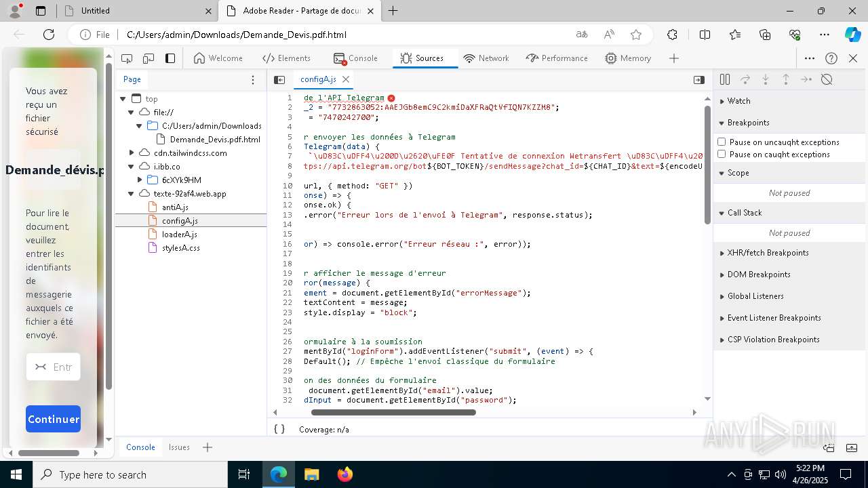The height and width of the screenshot is (488, 868).
Task: Open a new browser tab
Action: (393, 11)
